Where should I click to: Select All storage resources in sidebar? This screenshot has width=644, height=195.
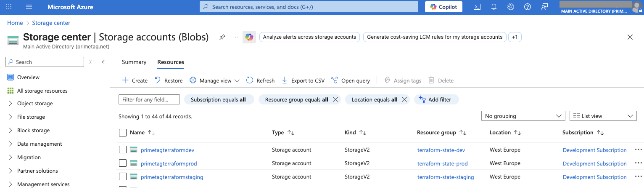[x=42, y=91]
